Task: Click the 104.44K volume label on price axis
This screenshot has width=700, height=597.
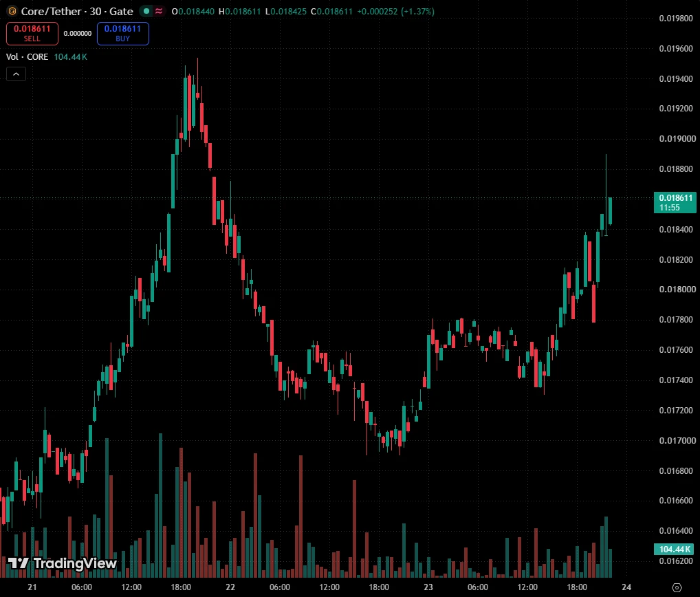Action: coord(675,549)
